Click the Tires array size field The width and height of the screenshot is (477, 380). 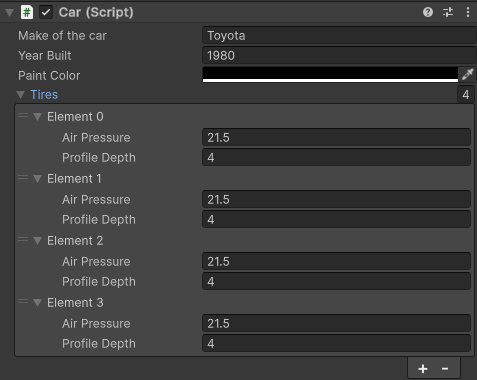tap(466, 95)
